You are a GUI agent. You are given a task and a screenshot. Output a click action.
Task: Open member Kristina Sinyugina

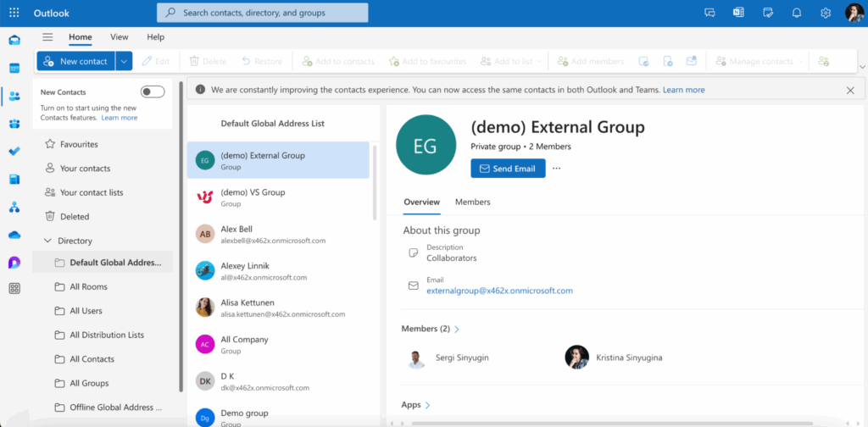614,358
